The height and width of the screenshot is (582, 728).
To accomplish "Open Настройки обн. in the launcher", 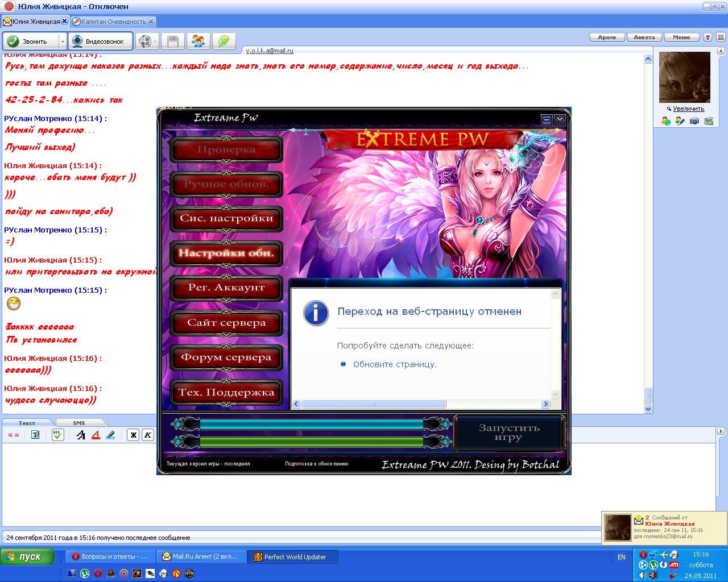I will click(226, 253).
